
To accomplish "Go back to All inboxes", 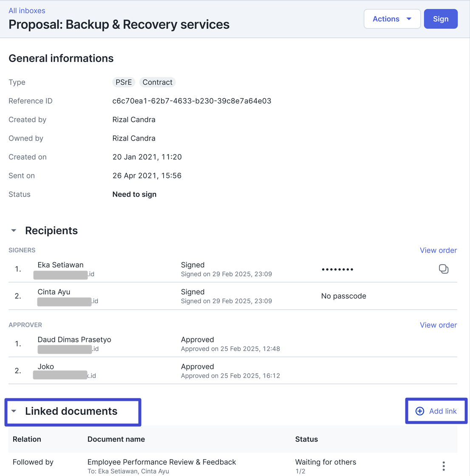I will [x=27, y=11].
